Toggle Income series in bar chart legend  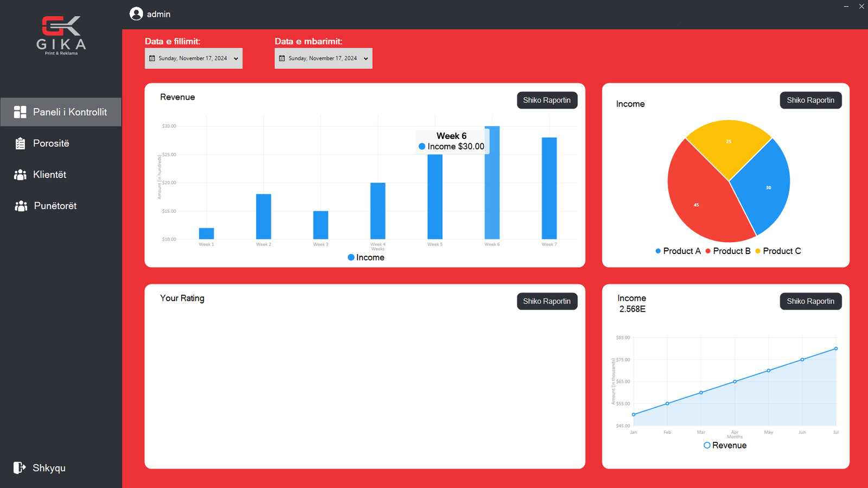366,257
